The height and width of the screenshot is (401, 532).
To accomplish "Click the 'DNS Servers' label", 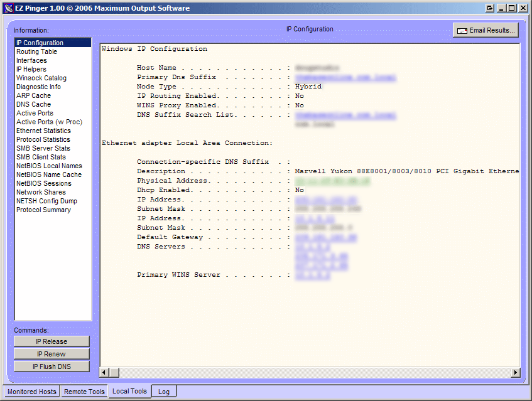I will pos(161,247).
